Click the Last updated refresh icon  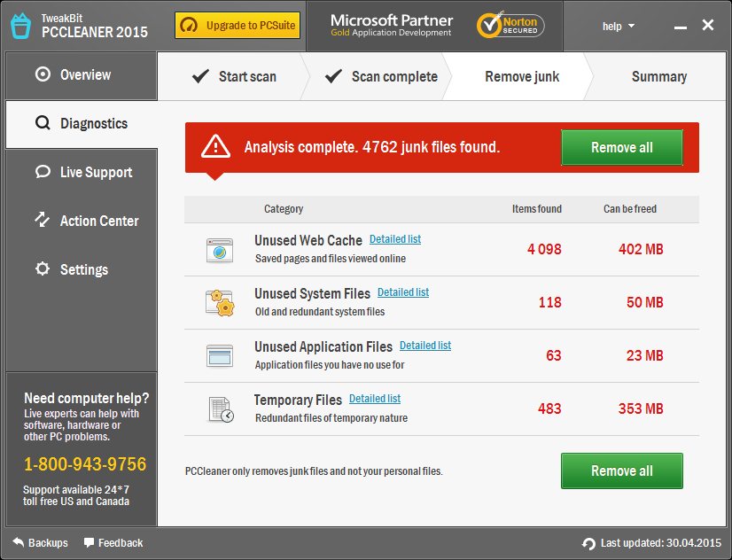[588, 544]
